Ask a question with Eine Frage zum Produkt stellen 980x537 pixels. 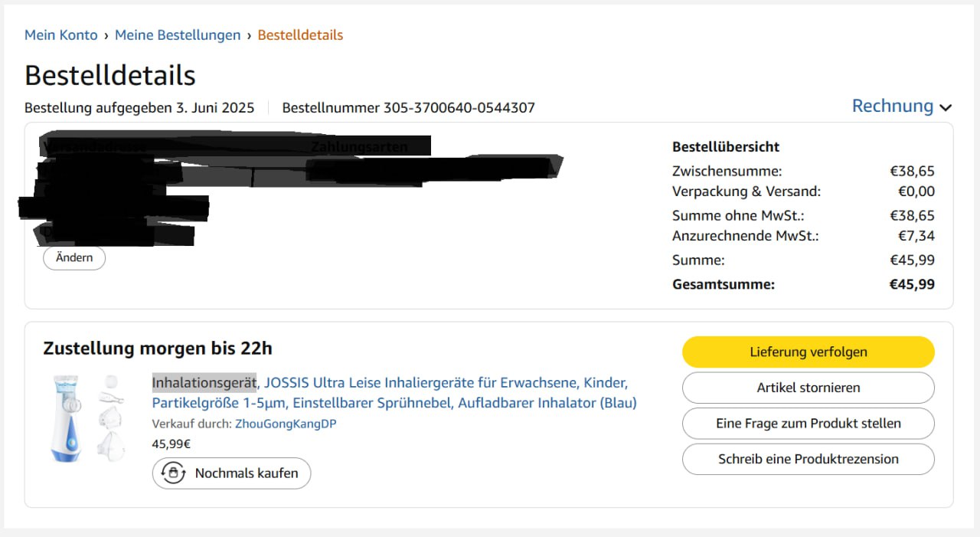click(808, 424)
